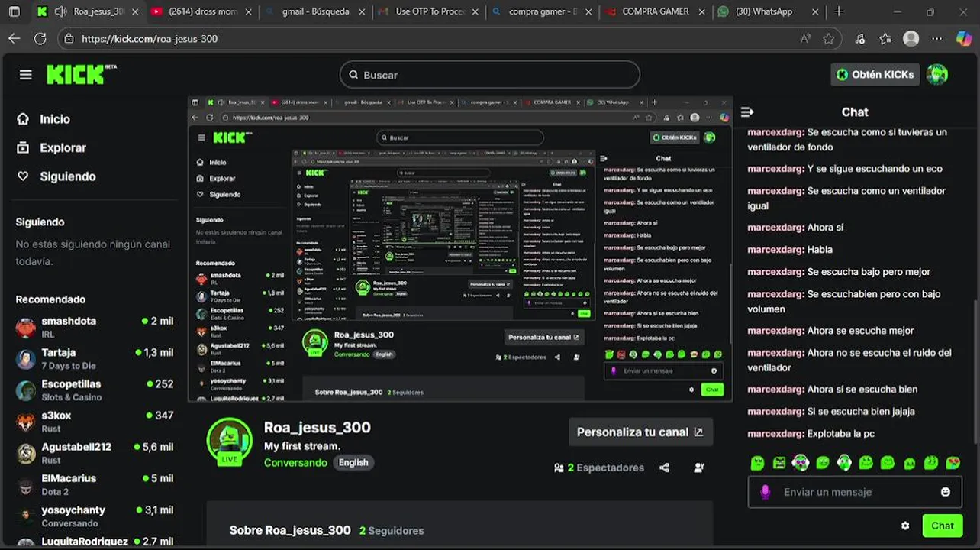Click the English language tag
Image resolution: width=980 pixels, height=550 pixels.
353,463
